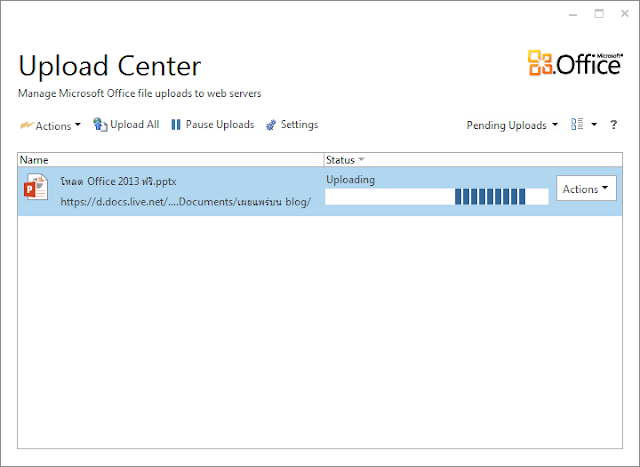The width and height of the screenshot is (640, 467).
Task: Click the d.docs.live.net URL text
Action: [186, 202]
